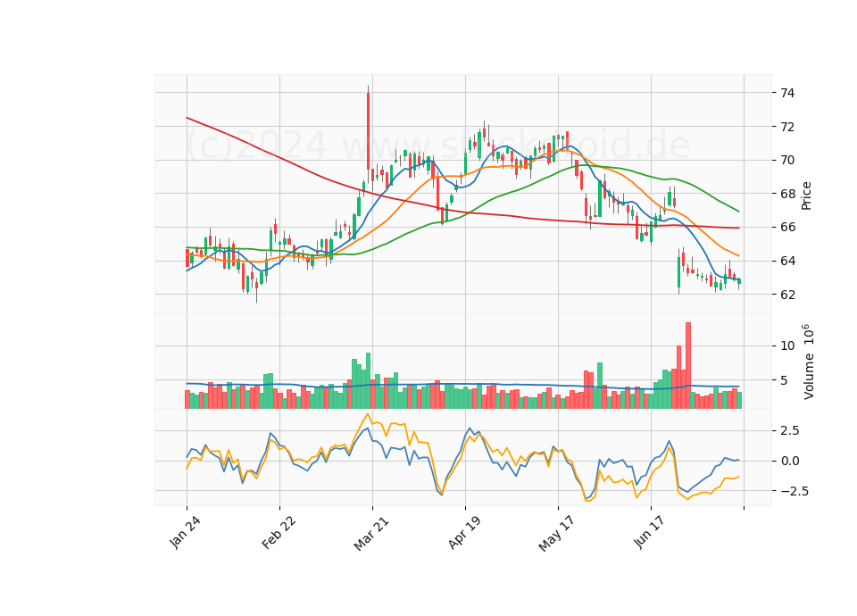Click the Mar 21 date label

[x=371, y=533]
